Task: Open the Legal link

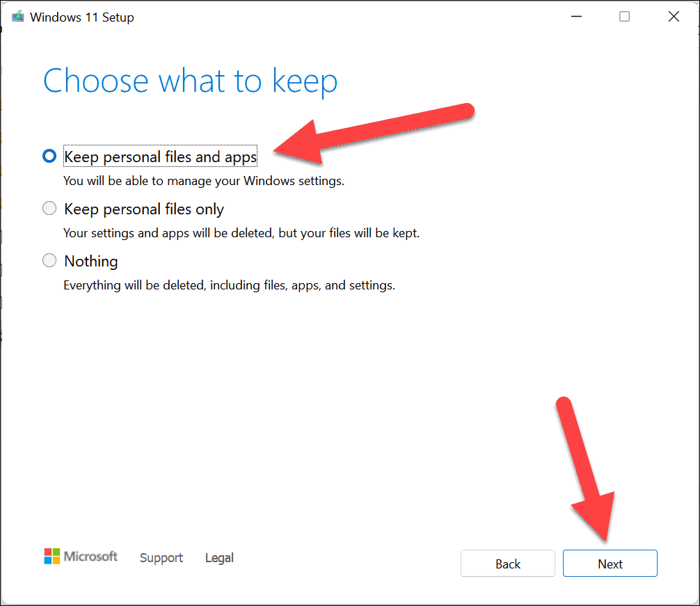Action: (x=219, y=558)
